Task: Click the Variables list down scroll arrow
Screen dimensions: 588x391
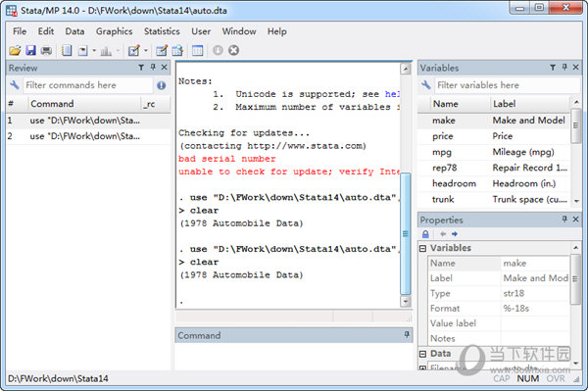Action: pos(576,201)
